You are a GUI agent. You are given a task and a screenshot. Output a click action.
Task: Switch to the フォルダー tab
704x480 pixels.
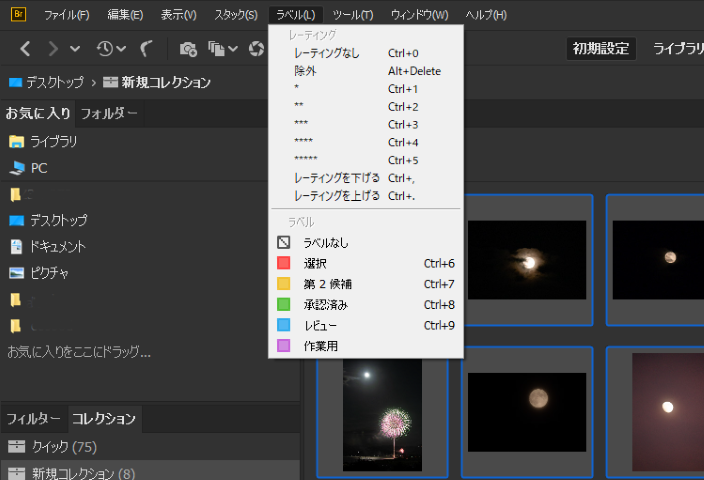(109, 113)
